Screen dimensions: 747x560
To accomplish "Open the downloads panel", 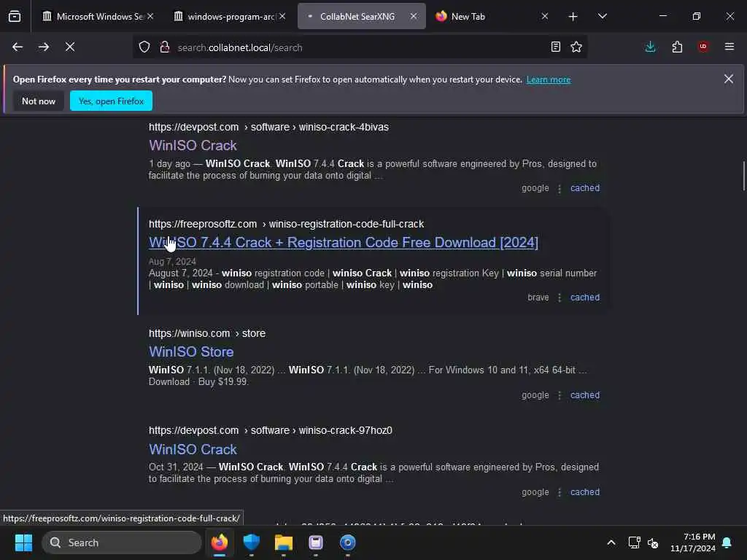I will click(650, 47).
